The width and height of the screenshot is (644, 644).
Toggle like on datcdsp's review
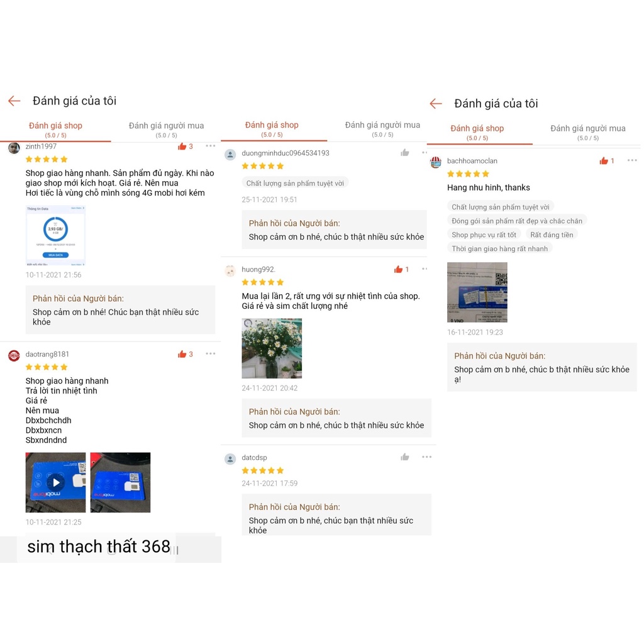[x=405, y=457]
